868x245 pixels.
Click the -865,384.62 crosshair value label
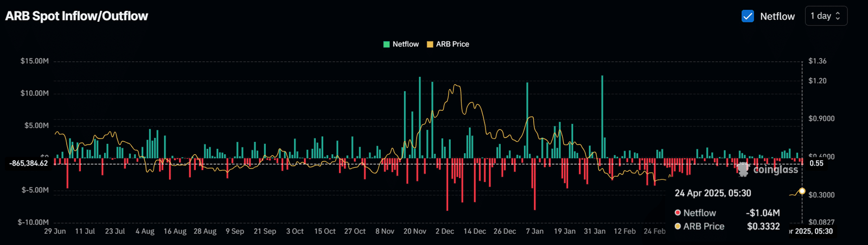[x=29, y=164]
